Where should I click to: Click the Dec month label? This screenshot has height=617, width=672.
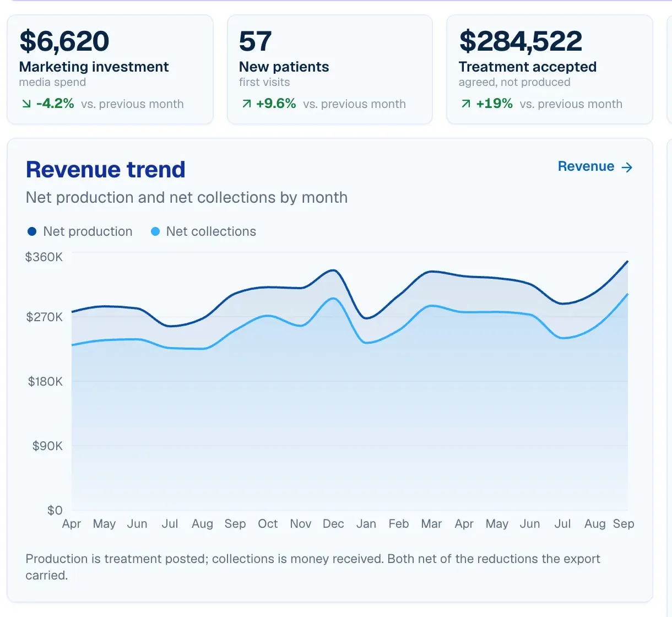333,524
